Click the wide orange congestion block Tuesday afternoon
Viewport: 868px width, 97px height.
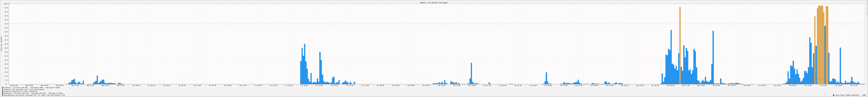(820, 44)
